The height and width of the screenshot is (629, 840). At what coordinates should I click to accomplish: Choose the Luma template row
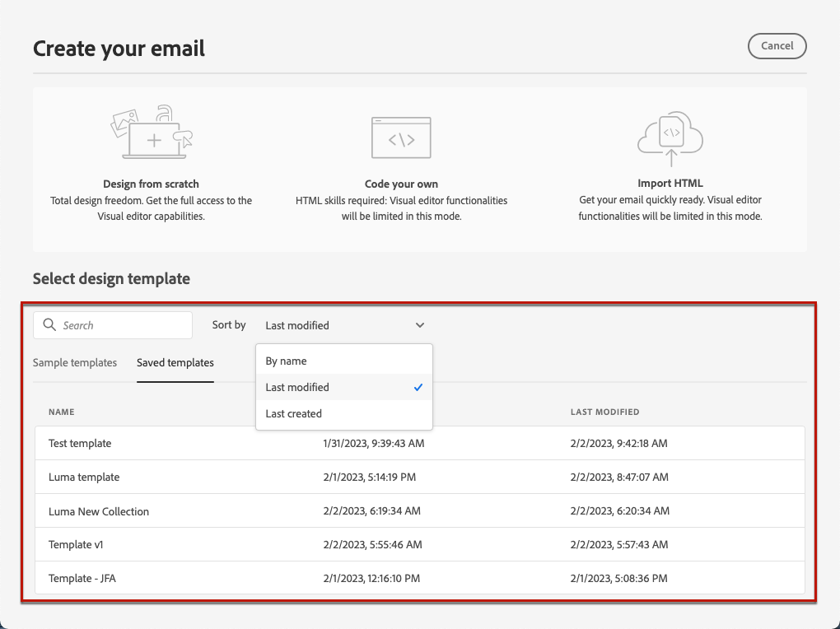[x=420, y=477]
